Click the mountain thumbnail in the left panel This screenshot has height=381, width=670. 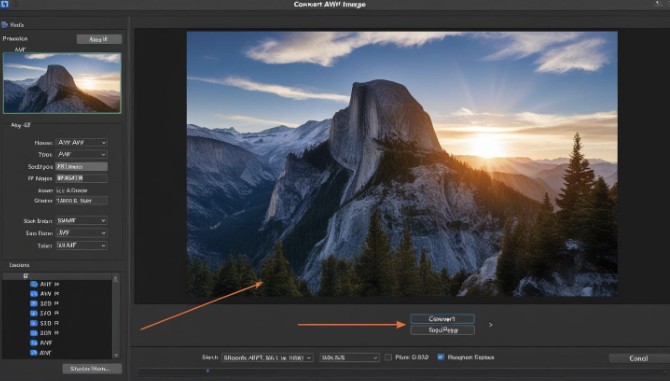tap(62, 83)
